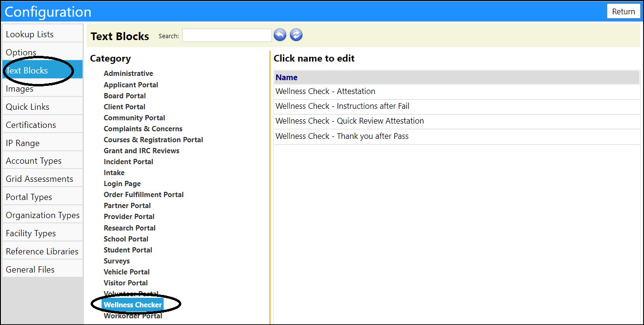This screenshot has height=325, width=644.
Task: Choose Provider Portal category
Action: [x=129, y=216]
